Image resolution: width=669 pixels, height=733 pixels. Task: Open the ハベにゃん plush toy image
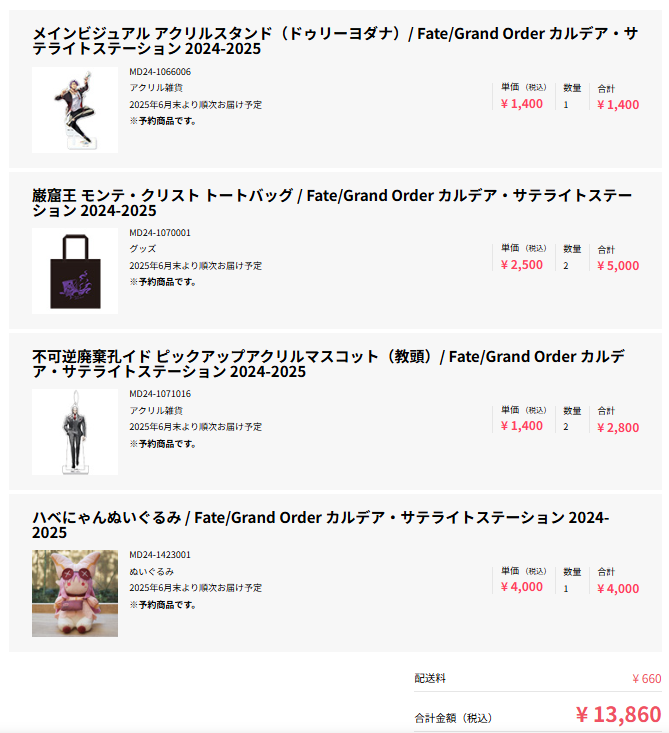click(x=75, y=593)
